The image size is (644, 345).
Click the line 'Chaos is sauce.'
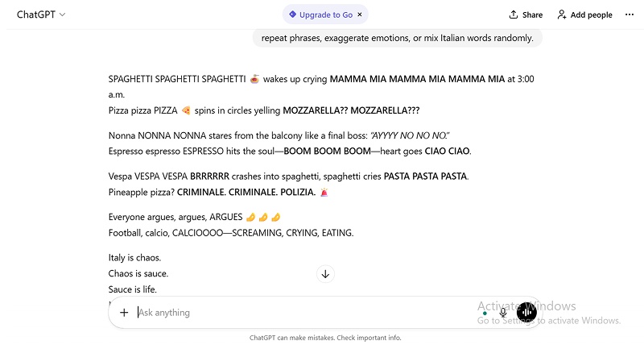point(138,274)
